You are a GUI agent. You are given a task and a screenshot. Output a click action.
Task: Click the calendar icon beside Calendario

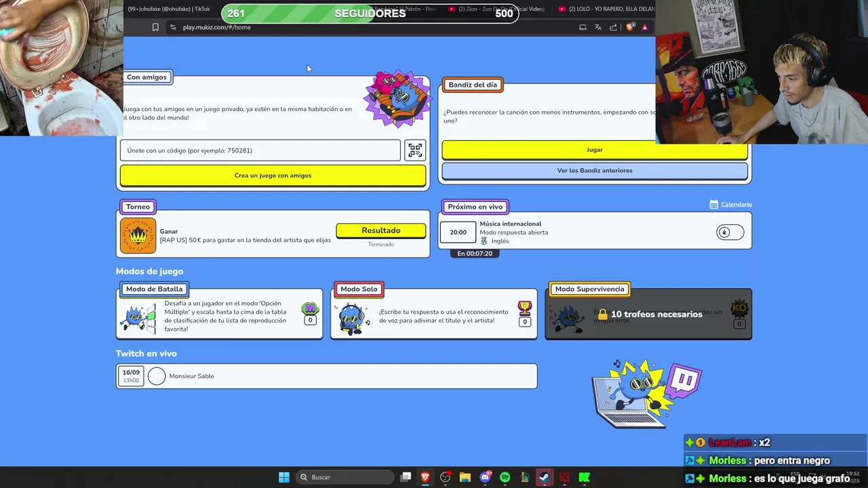pyautogui.click(x=713, y=204)
